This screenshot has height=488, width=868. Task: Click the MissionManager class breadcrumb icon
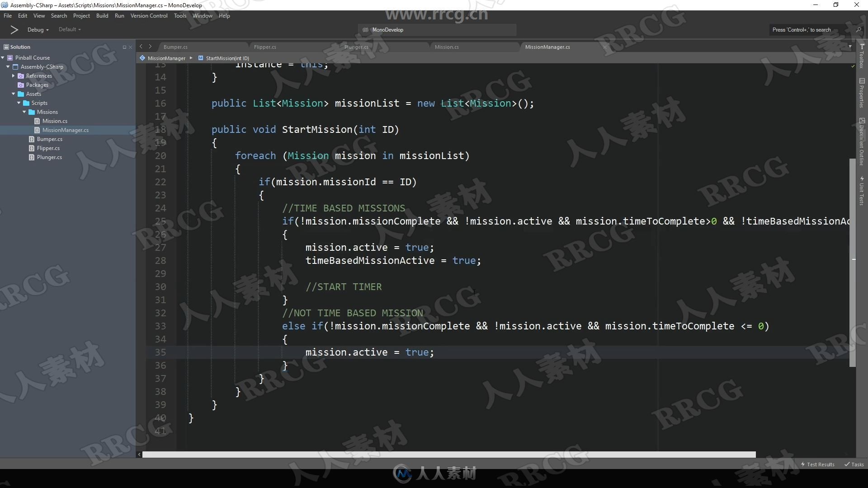[142, 58]
